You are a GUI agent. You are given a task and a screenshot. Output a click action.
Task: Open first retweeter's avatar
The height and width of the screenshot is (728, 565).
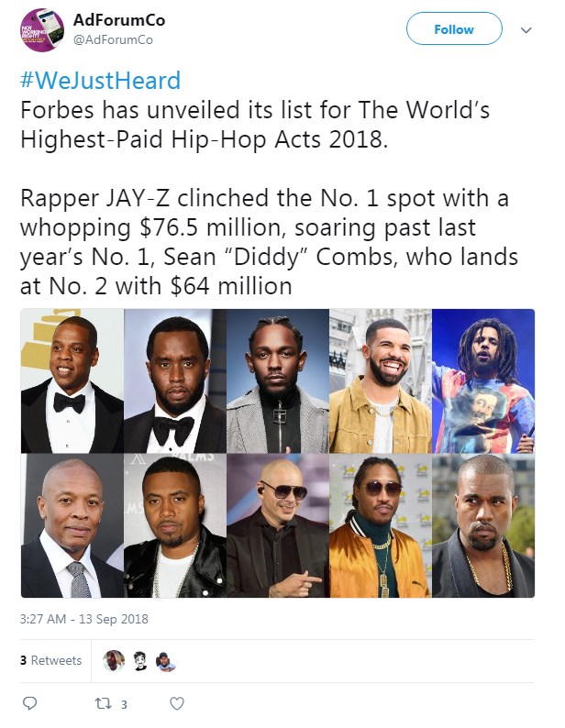click(114, 660)
